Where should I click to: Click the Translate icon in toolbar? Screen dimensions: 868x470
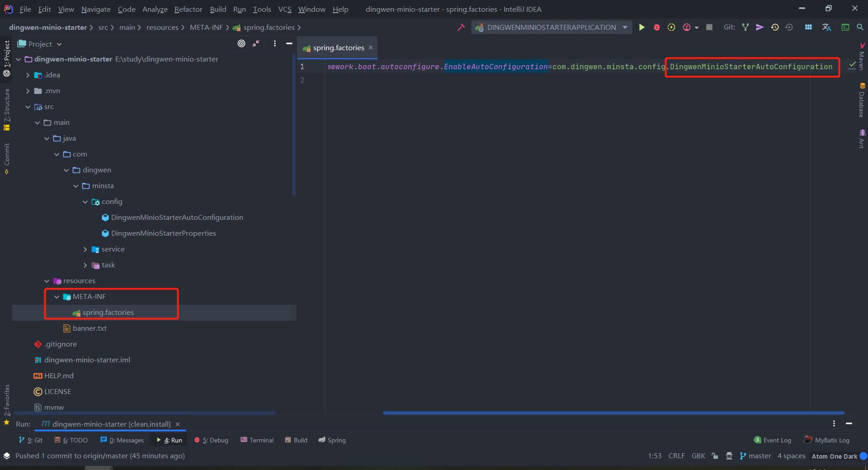(827, 28)
